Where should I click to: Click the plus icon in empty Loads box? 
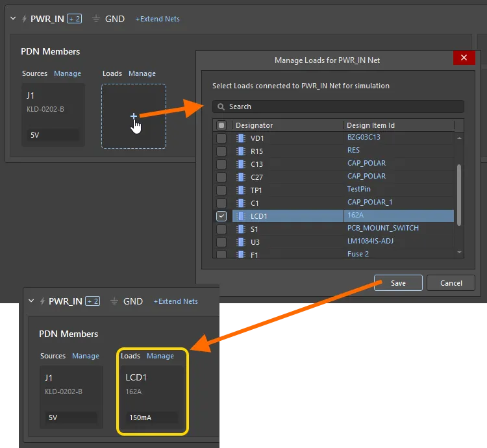[x=134, y=116]
